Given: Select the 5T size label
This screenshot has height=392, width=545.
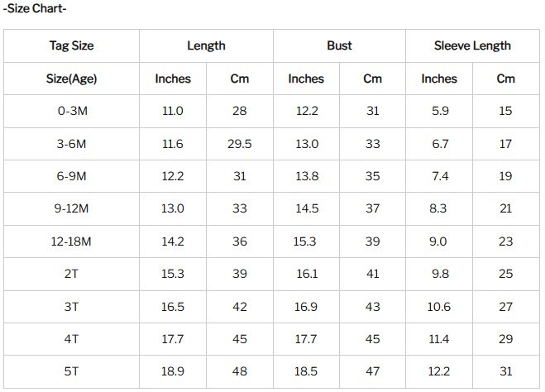Looking at the screenshot, I should click(x=71, y=371).
